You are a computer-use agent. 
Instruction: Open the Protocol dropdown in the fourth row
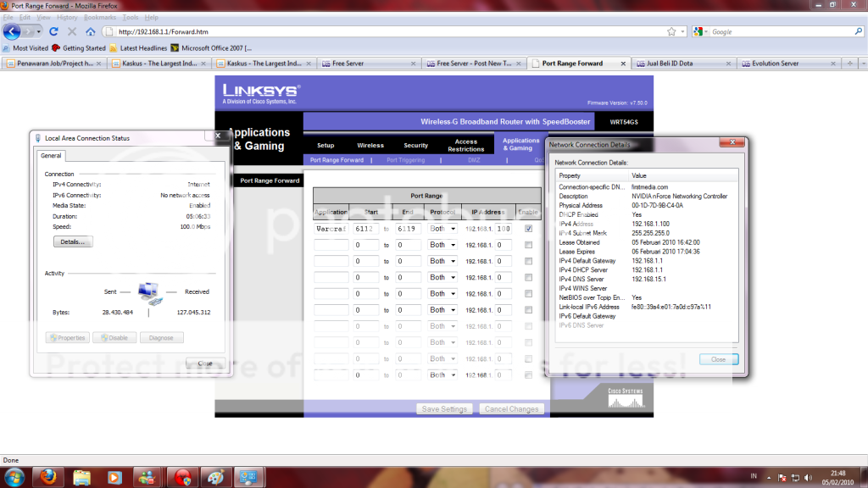pos(442,277)
